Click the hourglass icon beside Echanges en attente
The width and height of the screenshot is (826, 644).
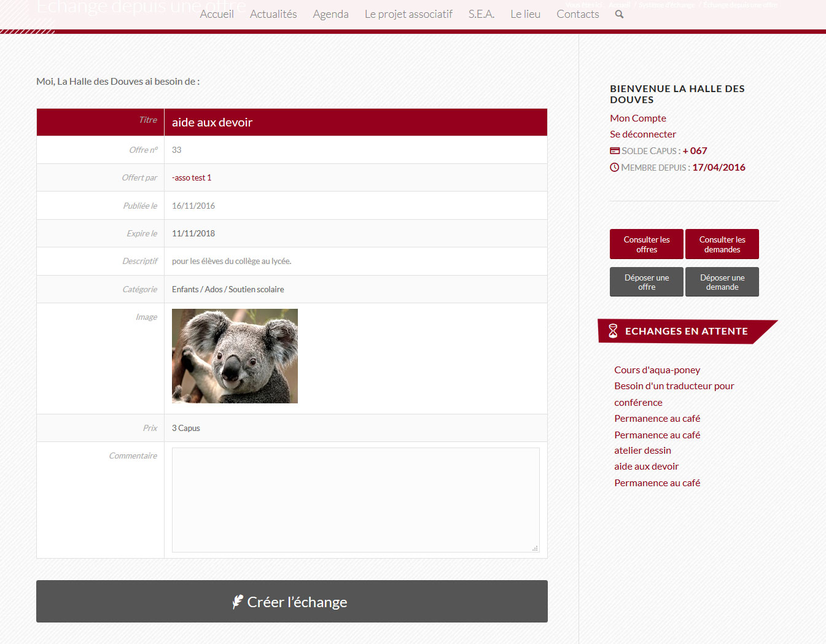coord(613,331)
